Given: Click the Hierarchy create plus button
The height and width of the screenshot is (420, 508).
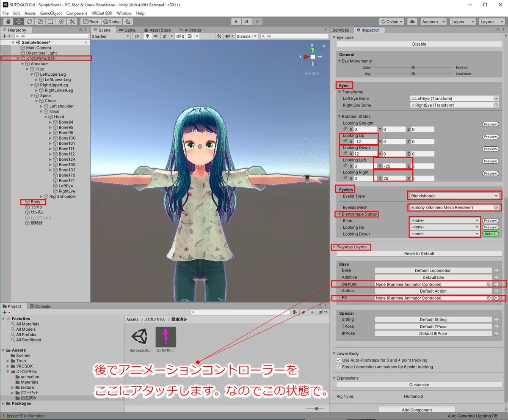Looking at the screenshot, I should (6, 36).
